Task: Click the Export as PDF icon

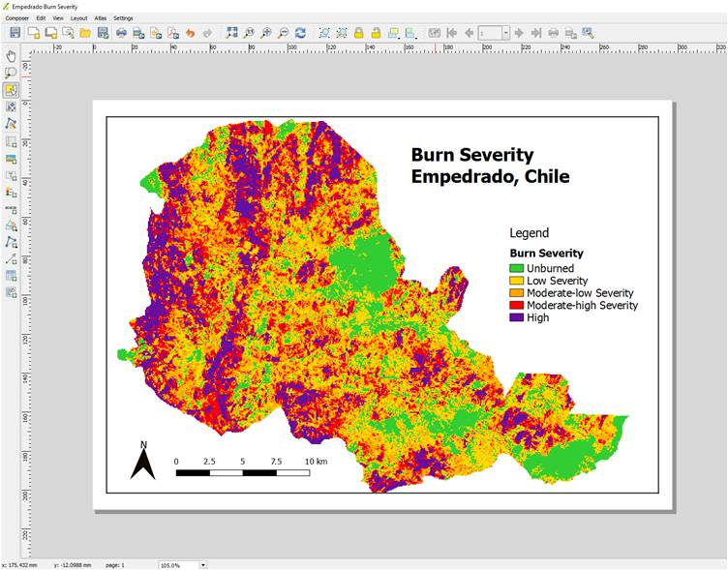Action: coord(172,33)
